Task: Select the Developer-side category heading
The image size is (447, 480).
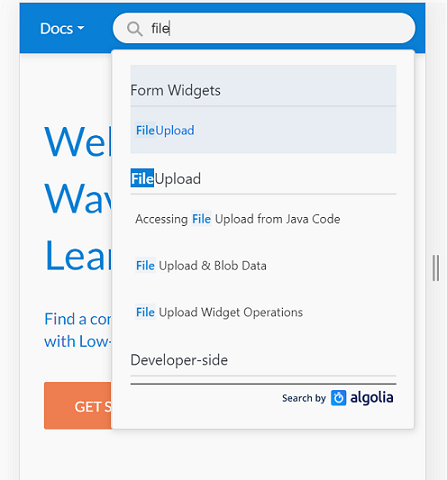Action: coord(179,360)
